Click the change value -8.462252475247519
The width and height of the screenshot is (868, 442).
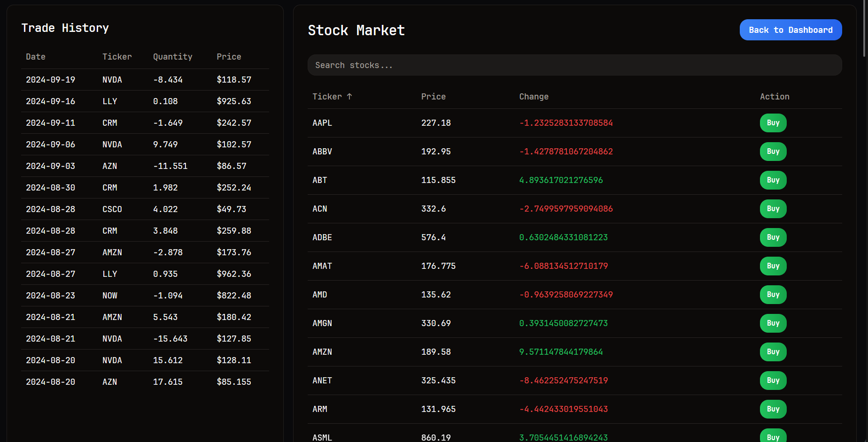564,381
